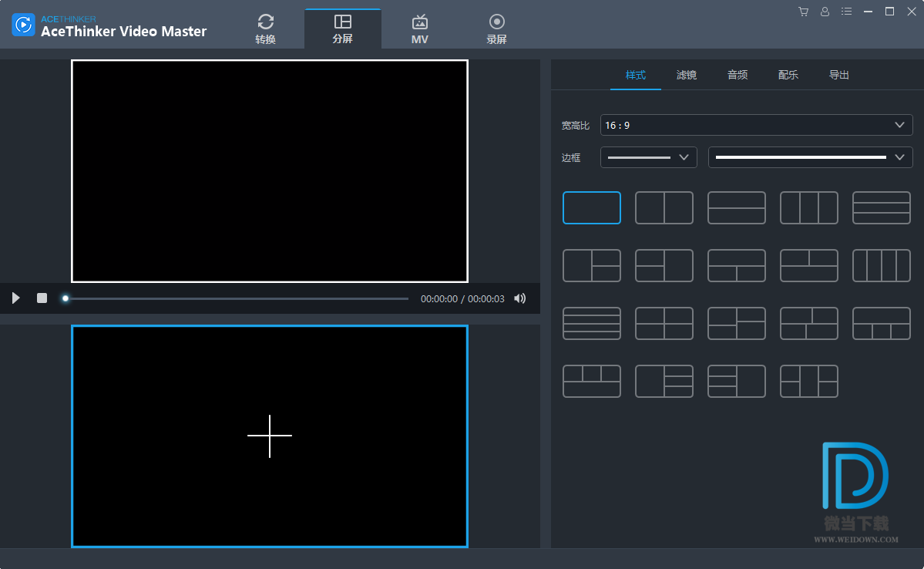Open the 录屏 screen recorder module
924x569 pixels.
pyautogui.click(x=497, y=29)
